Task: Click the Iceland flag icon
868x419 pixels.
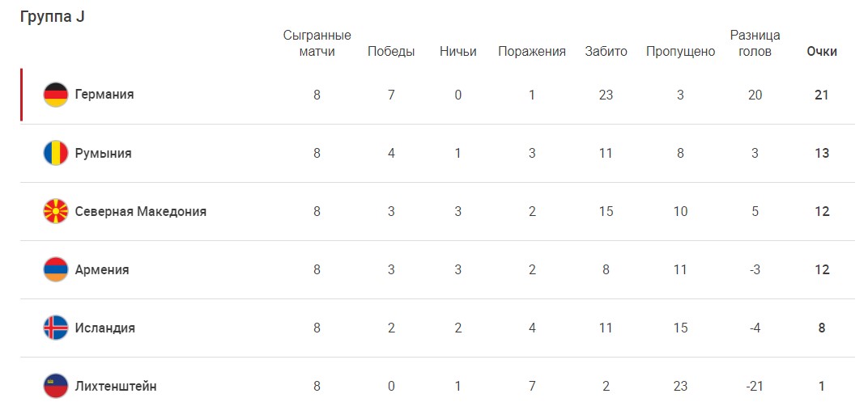Action: pos(56,328)
